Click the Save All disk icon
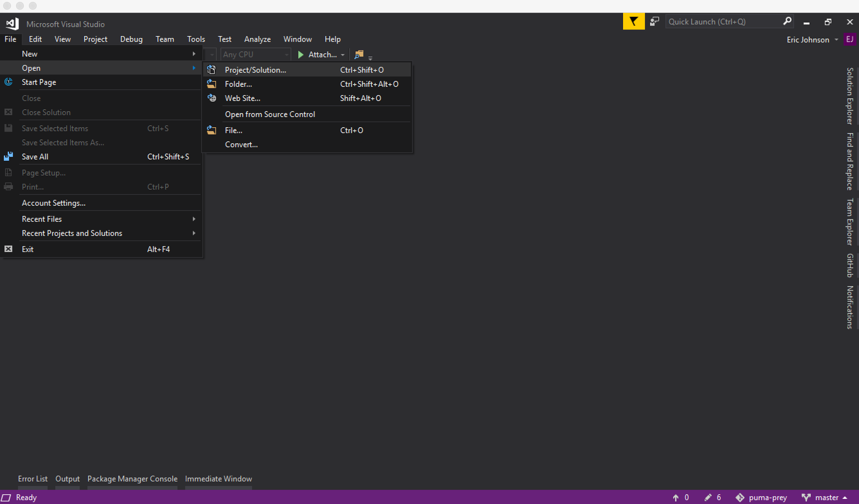The image size is (859, 504). 8,156
